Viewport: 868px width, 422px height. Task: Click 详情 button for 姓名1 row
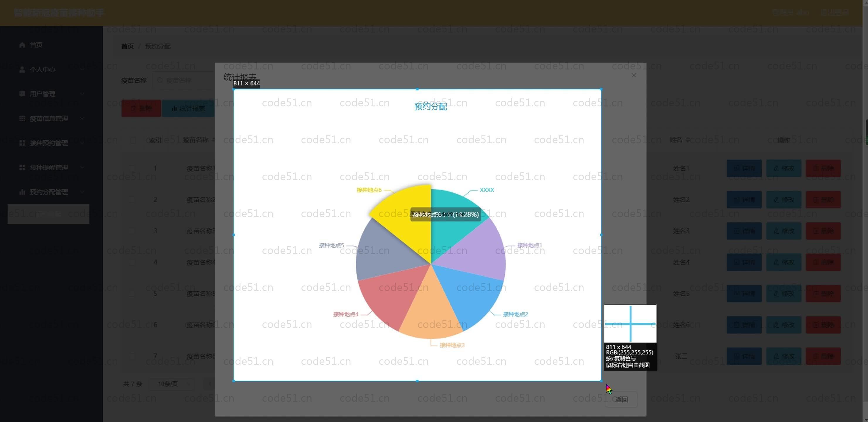pos(744,169)
